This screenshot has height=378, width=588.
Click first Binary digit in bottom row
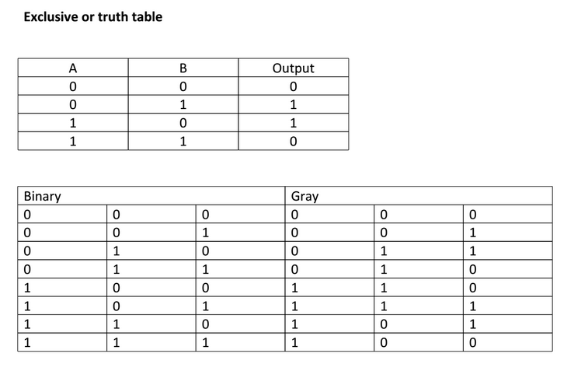[28, 343]
